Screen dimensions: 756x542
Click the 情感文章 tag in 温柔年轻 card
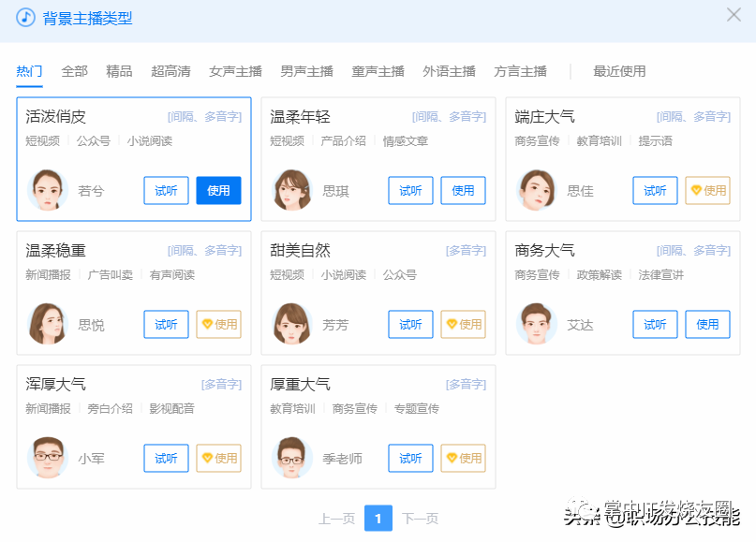point(406,141)
